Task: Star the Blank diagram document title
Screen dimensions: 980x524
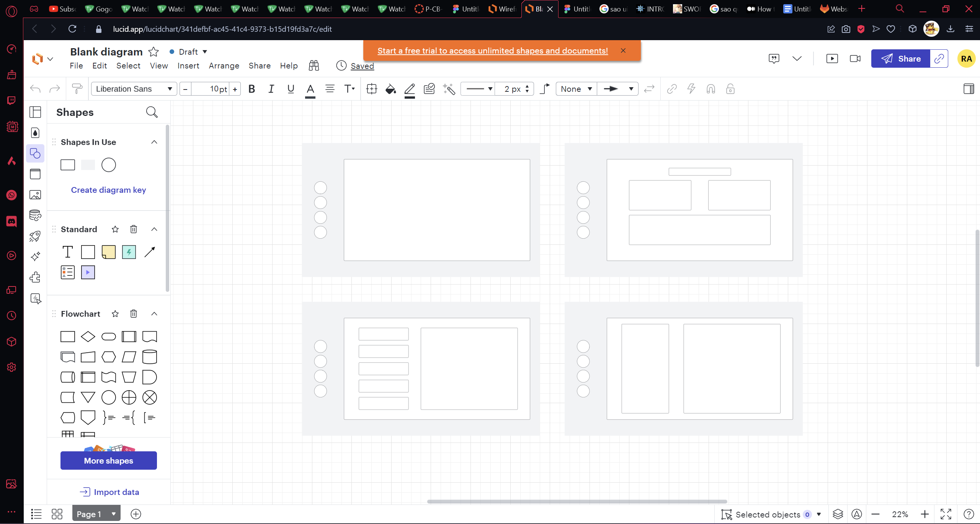Action: 154,52
